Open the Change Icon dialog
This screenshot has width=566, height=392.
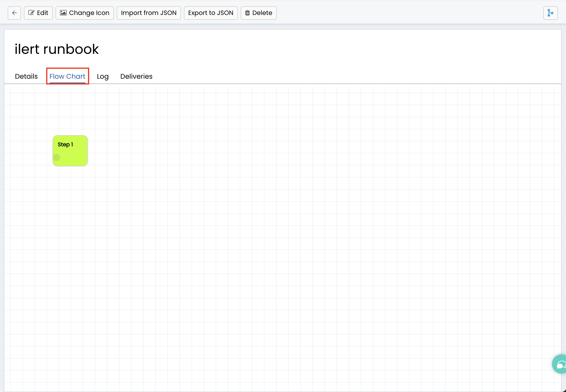[x=85, y=13]
